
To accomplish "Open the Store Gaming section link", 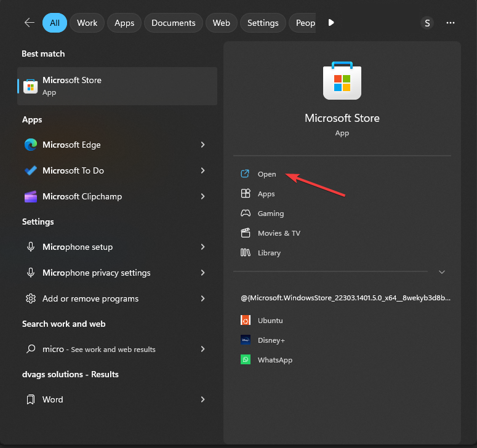I will 270,214.
